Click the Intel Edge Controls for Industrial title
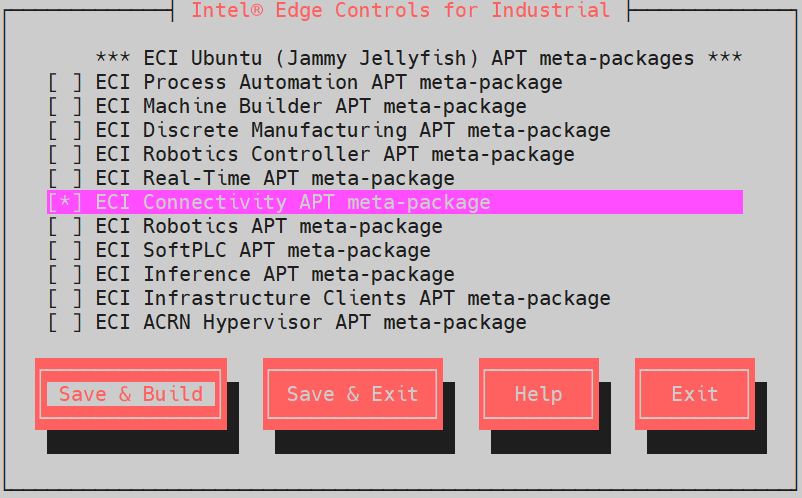802x498 pixels. tap(400, 11)
